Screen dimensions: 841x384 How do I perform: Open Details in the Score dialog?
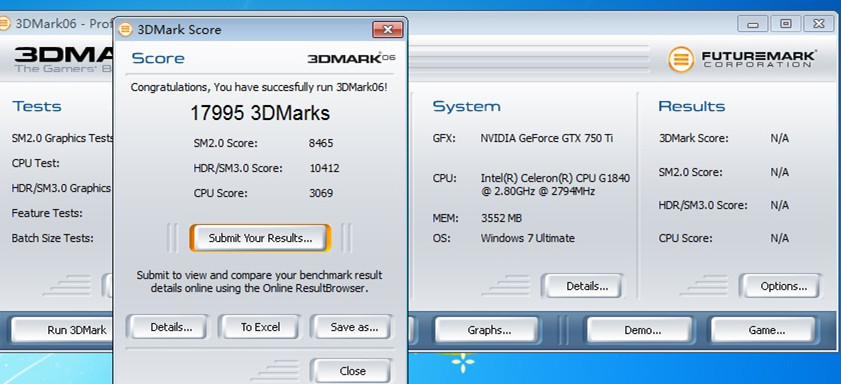[x=171, y=327]
